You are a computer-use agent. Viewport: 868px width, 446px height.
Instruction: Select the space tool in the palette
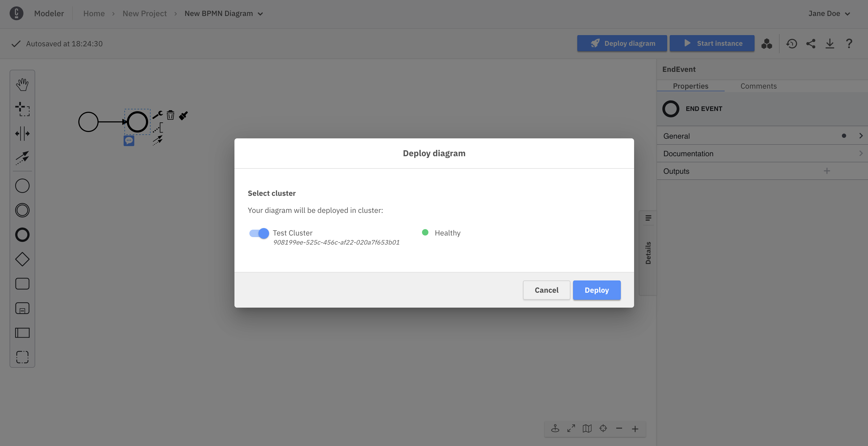pyautogui.click(x=22, y=133)
